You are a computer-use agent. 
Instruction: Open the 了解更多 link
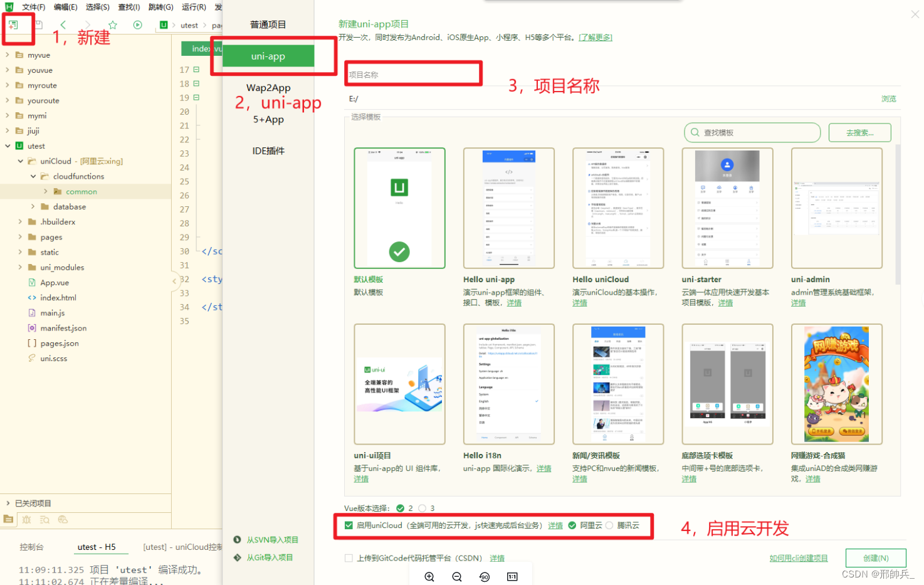click(595, 37)
